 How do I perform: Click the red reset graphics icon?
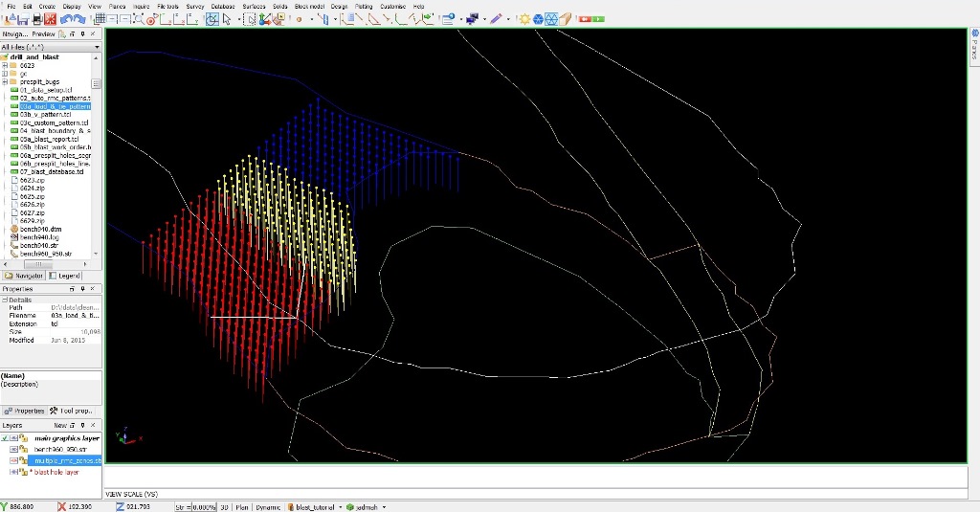[x=50, y=19]
